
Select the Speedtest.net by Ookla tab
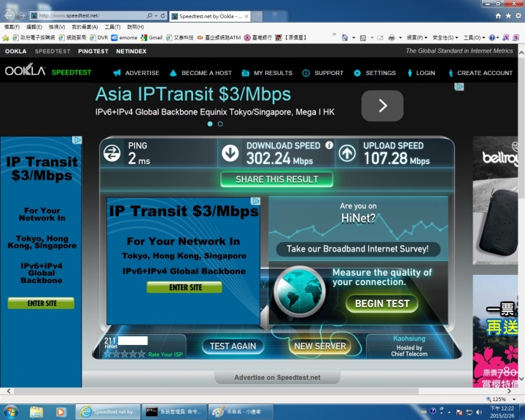[x=209, y=16]
